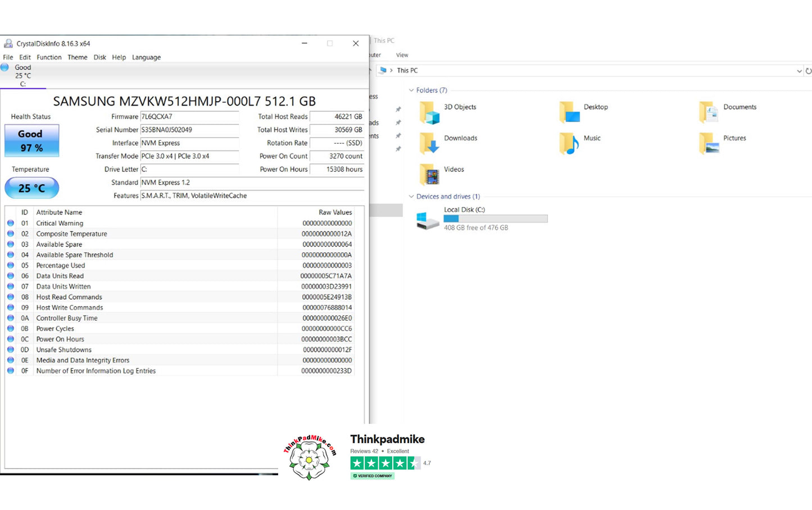Select the Local Disk (C:) drive icon
This screenshot has width=812, height=510.
pos(428,220)
